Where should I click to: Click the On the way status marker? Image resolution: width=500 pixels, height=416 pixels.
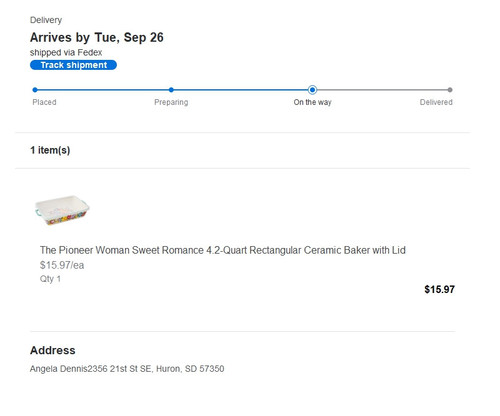(x=312, y=90)
